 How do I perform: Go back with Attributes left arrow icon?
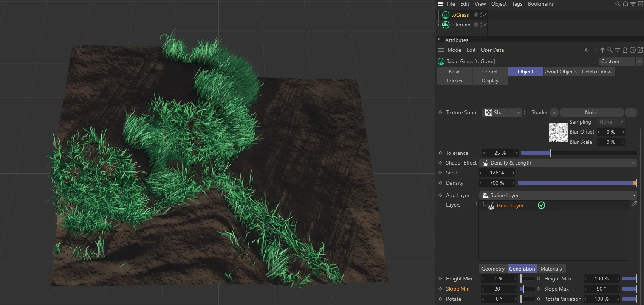[587, 50]
